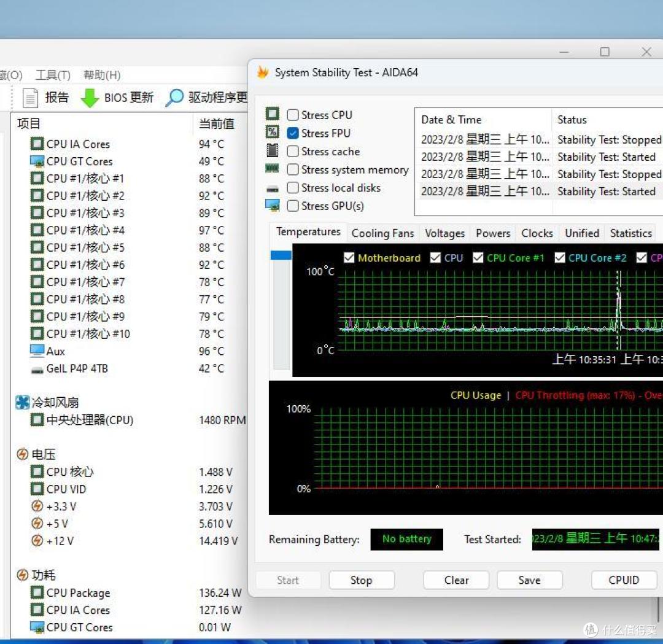Click the +12 V voltage icon

click(x=37, y=541)
